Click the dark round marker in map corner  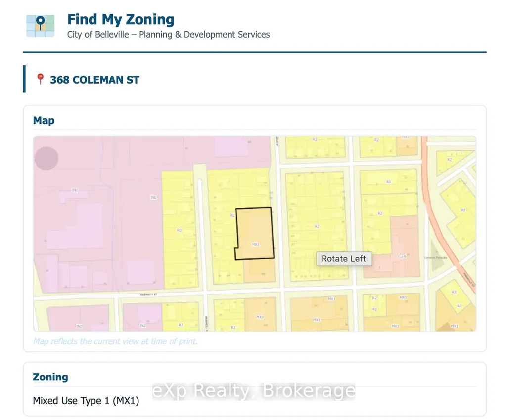pyautogui.click(x=46, y=158)
